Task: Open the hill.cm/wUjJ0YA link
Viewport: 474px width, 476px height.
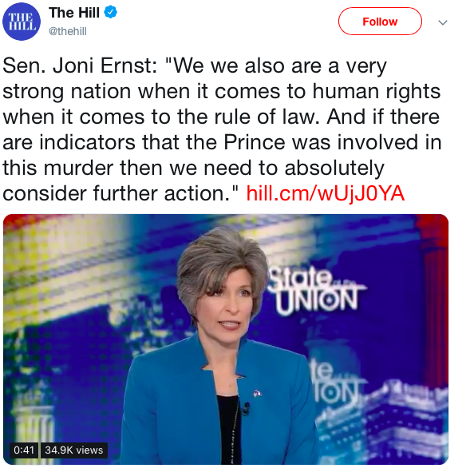Action: click(x=326, y=193)
